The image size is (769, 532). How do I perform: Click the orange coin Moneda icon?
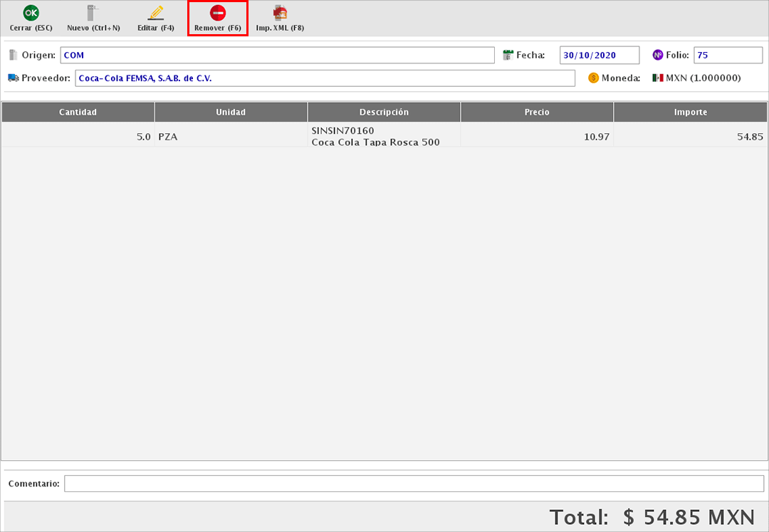tap(594, 78)
